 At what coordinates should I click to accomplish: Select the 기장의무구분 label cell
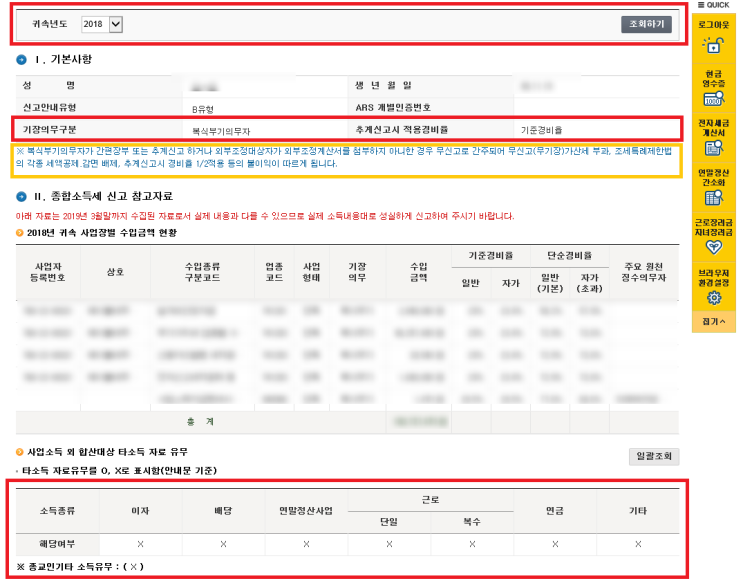coord(99,129)
